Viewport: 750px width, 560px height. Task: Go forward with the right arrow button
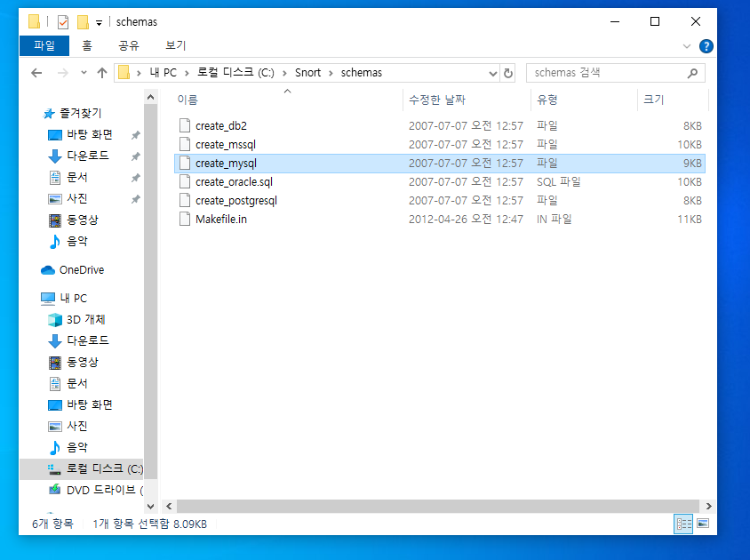pos(63,73)
